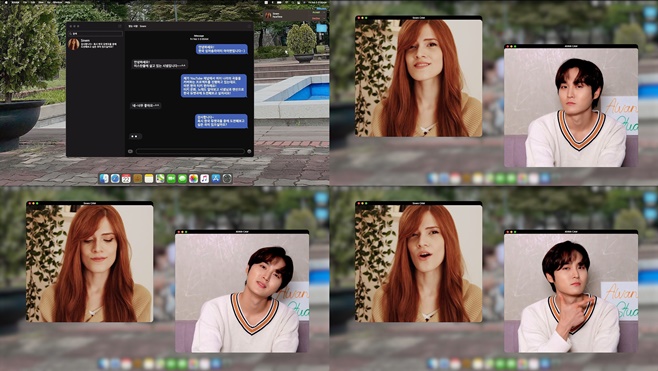Open System Preferences gear in the dock
Screen dimensions: 658x371
pos(227,179)
